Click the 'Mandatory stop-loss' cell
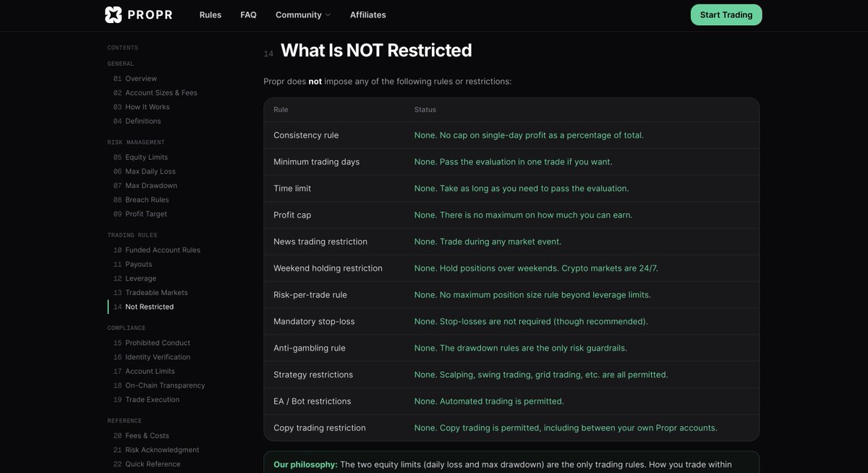 pos(314,321)
